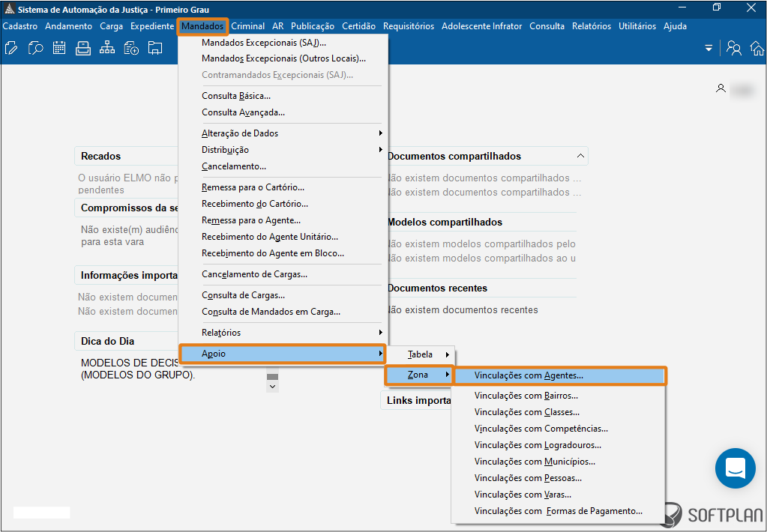
Task: Click the folder toolbar icon
Action: tap(155, 48)
